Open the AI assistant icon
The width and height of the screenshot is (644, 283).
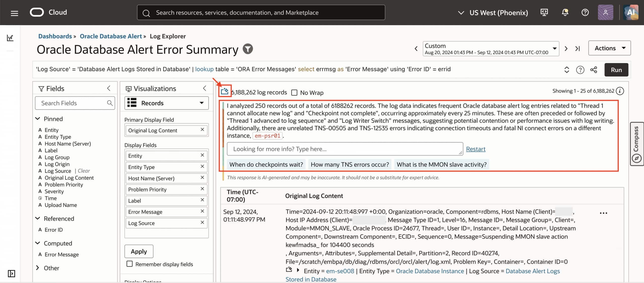point(631,12)
